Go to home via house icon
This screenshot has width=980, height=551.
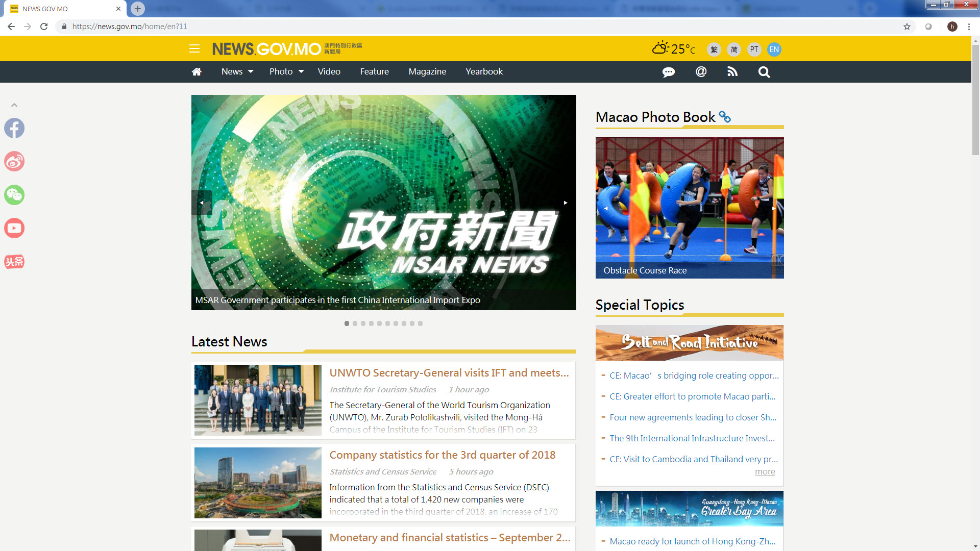(197, 72)
